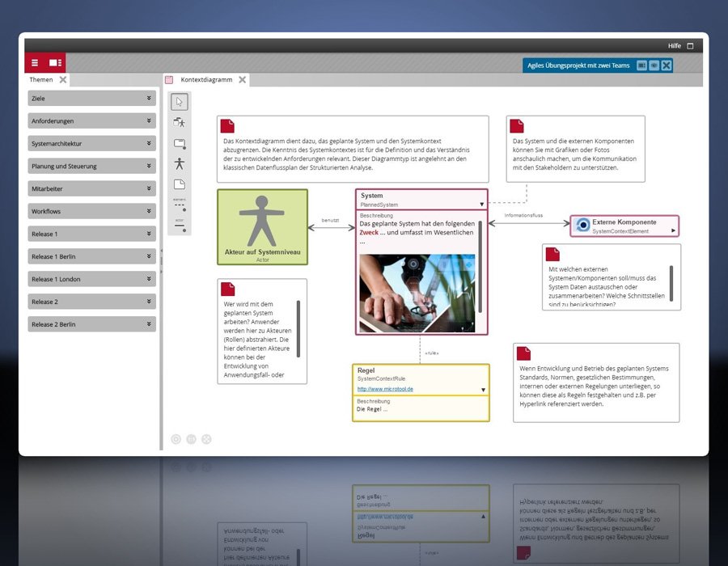Image resolution: width=728 pixels, height=566 pixels.
Task: Collapse the System element dropdown arrow
Action: tap(482, 205)
